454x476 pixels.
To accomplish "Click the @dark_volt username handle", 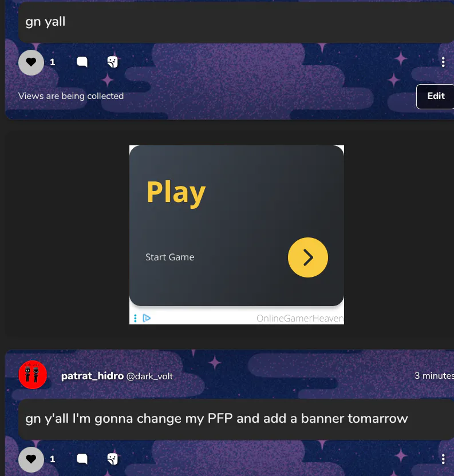I will tap(149, 376).
